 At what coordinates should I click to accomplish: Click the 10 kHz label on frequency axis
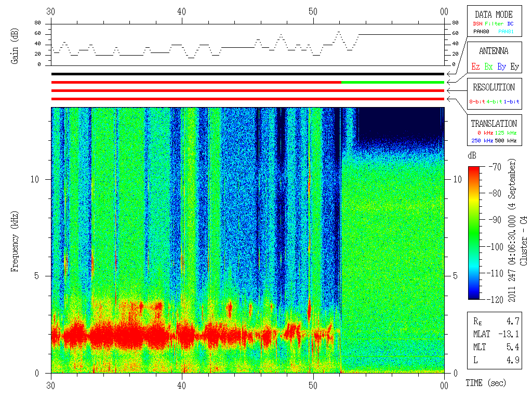(x=35, y=179)
